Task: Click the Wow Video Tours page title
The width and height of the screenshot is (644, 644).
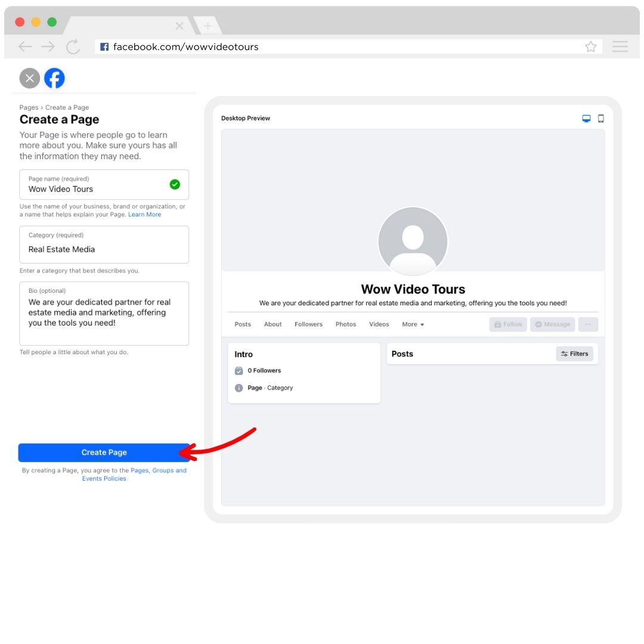Action: point(413,290)
